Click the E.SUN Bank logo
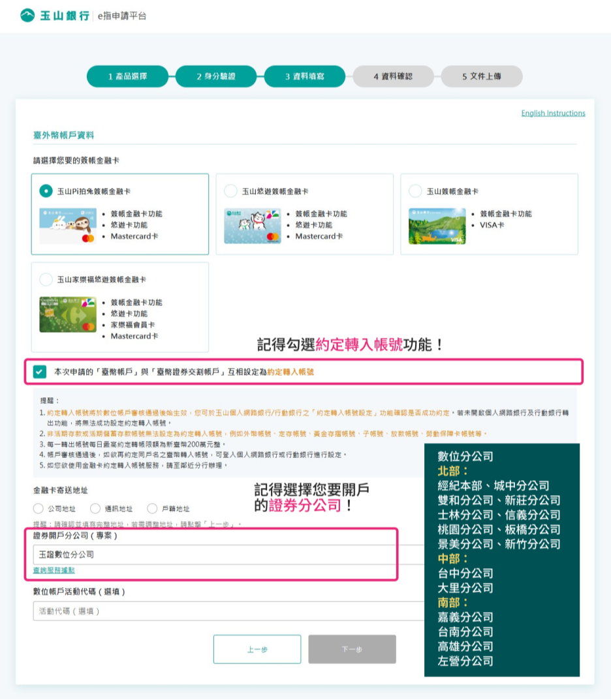The image size is (611, 700). click(55, 15)
